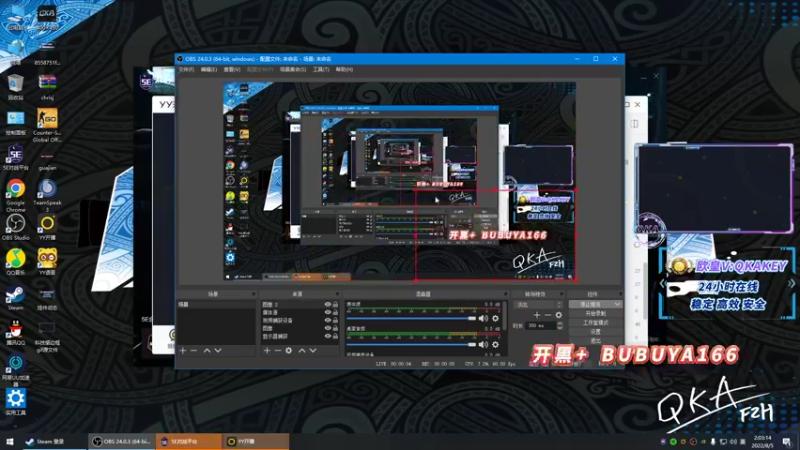The height and width of the screenshot is (450, 800).
Task: Open the 淡出 transition type dropdown
Action: 539,305
